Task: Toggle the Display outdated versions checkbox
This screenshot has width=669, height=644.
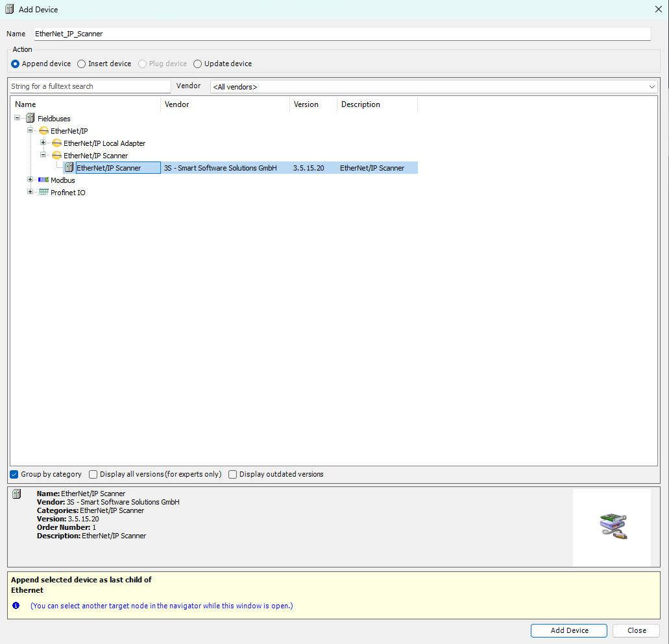Action: [x=232, y=474]
